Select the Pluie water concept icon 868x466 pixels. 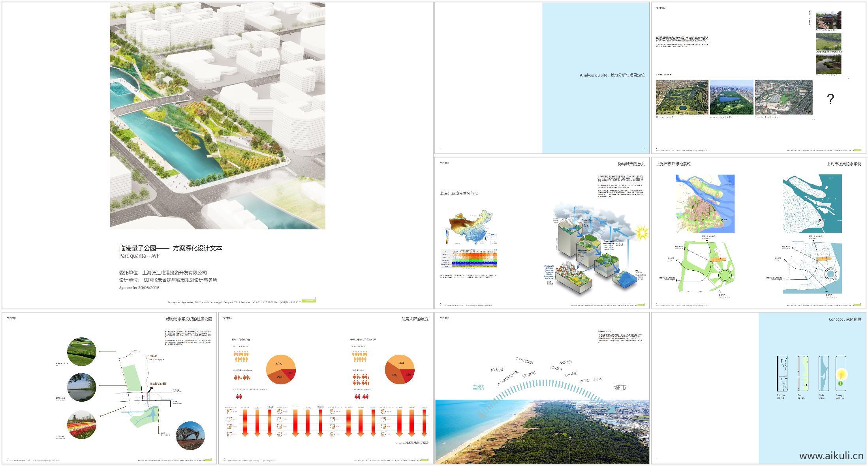[823, 374]
